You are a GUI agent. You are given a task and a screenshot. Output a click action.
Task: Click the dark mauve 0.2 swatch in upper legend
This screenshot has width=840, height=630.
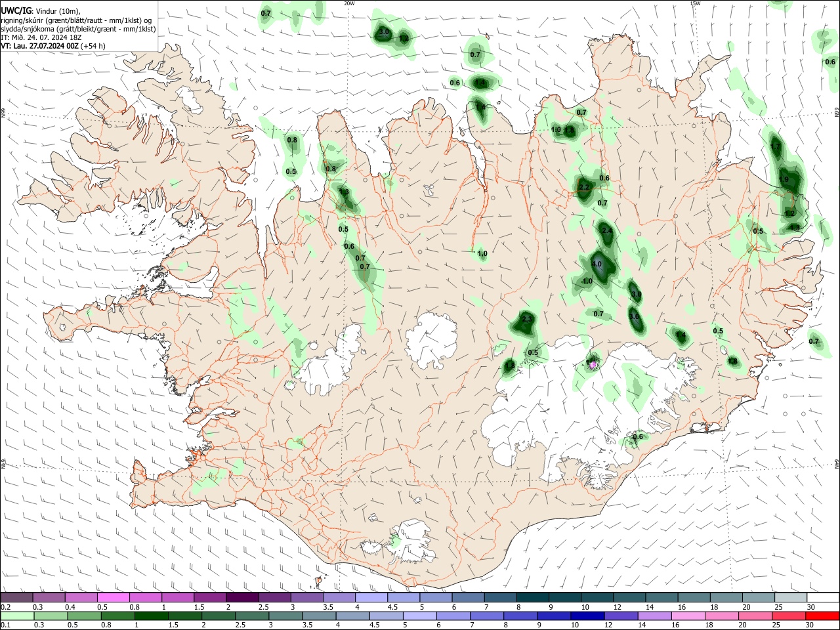click(16, 598)
